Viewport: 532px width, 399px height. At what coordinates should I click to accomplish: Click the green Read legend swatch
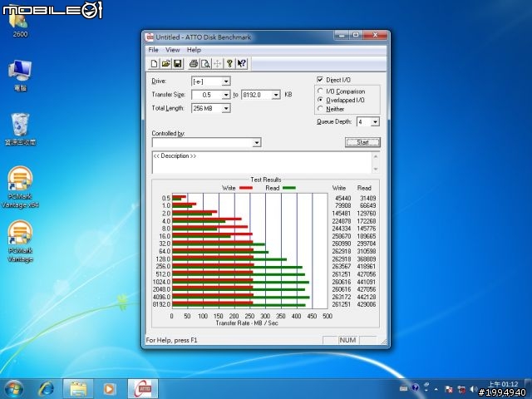click(x=289, y=188)
